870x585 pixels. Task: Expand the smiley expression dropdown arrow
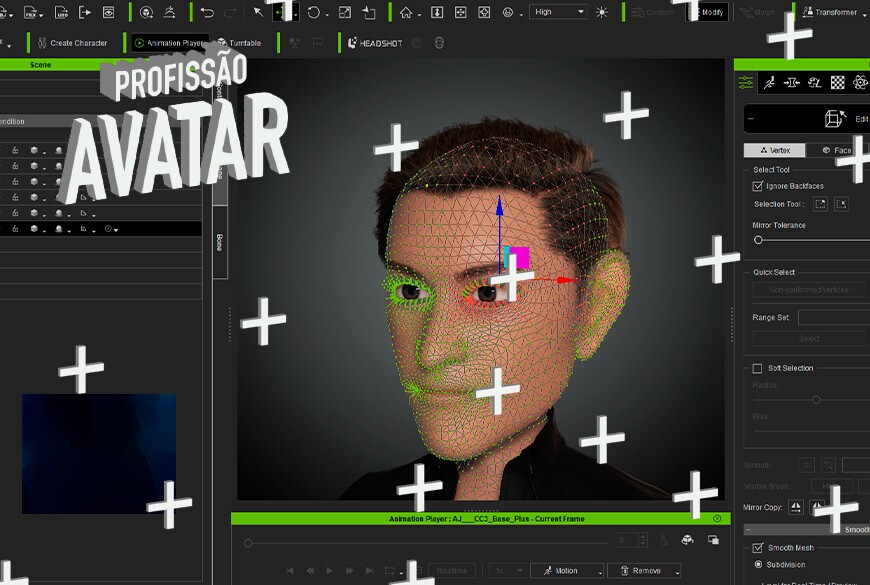(x=521, y=14)
